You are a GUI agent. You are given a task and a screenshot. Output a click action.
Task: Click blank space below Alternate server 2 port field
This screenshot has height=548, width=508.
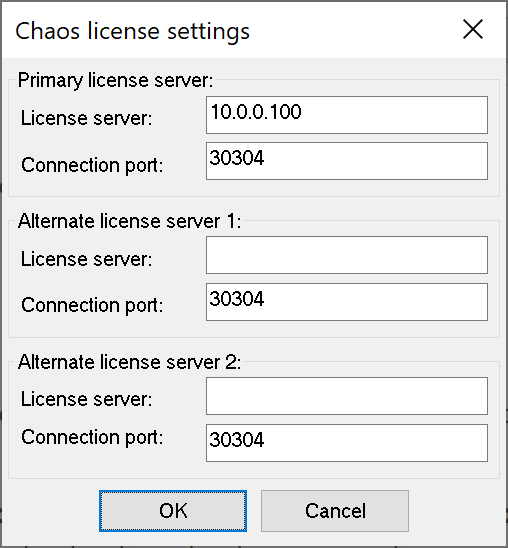click(x=254, y=470)
